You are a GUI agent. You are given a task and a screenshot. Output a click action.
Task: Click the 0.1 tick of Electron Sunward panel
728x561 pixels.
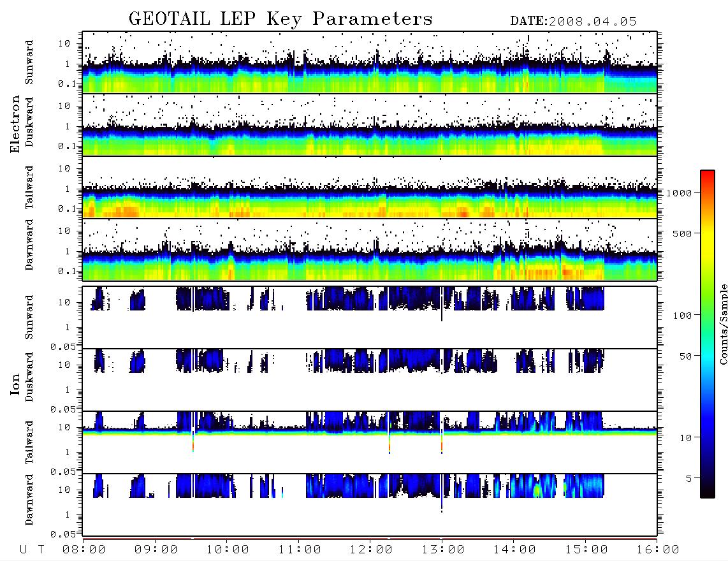pyautogui.click(x=68, y=84)
